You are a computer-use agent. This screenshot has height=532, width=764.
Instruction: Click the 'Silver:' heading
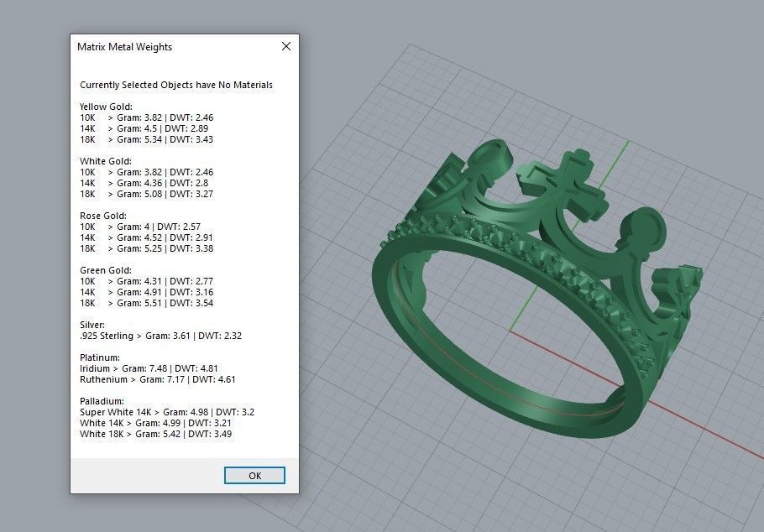pos(92,325)
